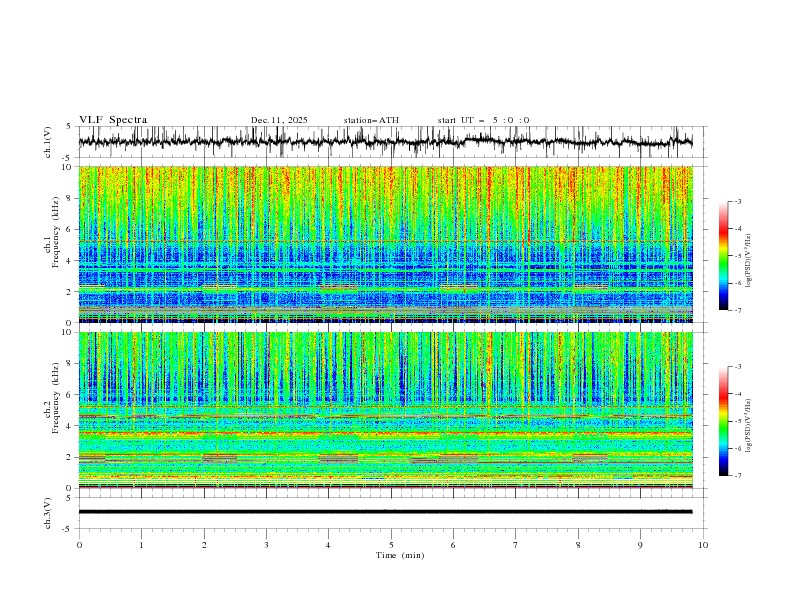The width and height of the screenshot is (792, 612).
Task: Click the 'Time (min)' axis label
Action: click(400, 555)
